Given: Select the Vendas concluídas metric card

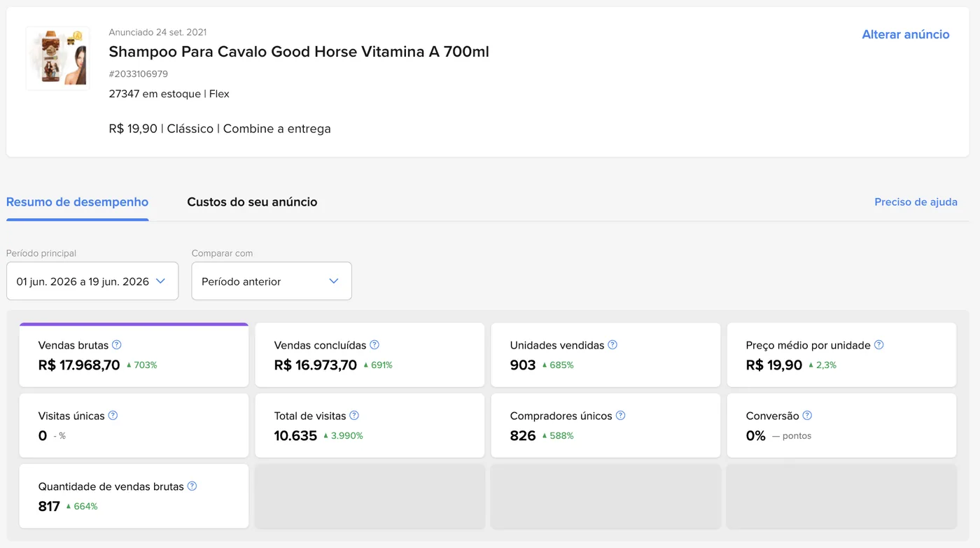Looking at the screenshot, I should click(x=370, y=355).
